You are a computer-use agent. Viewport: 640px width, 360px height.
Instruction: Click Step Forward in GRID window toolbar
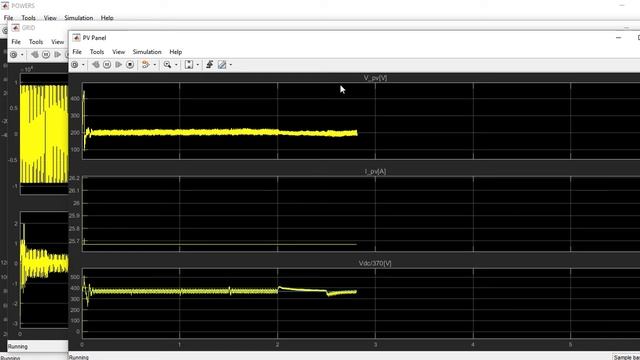[x=58, y=54]
